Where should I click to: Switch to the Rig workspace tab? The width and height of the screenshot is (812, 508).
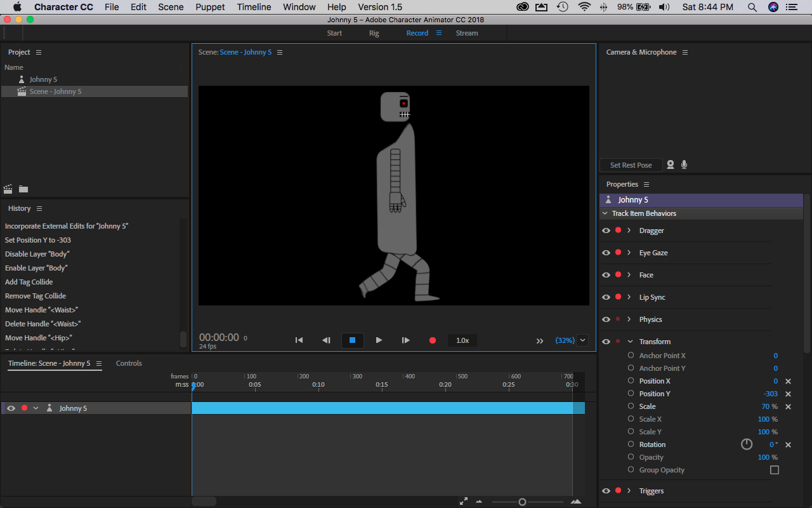tap(374, 33)
